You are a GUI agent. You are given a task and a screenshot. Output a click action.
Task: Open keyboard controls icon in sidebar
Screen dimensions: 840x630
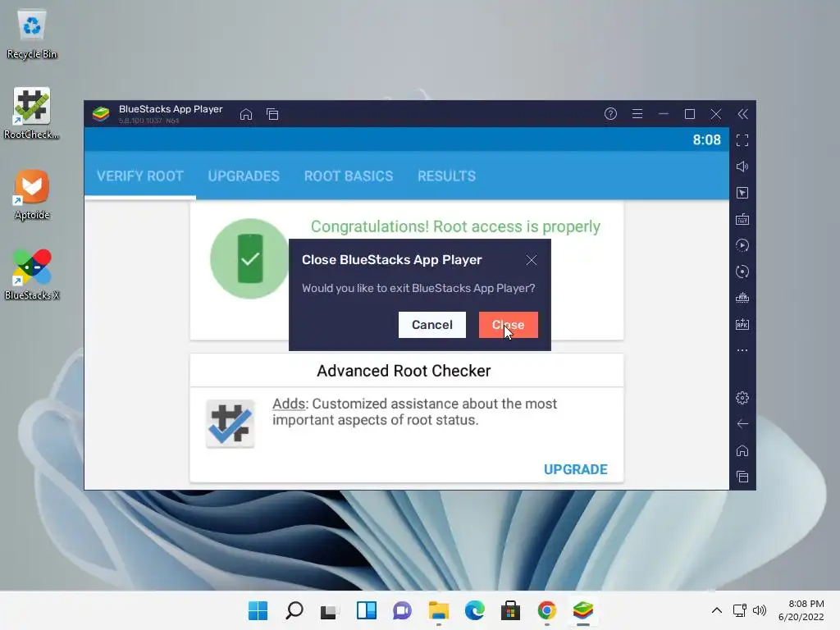(742, 219)
